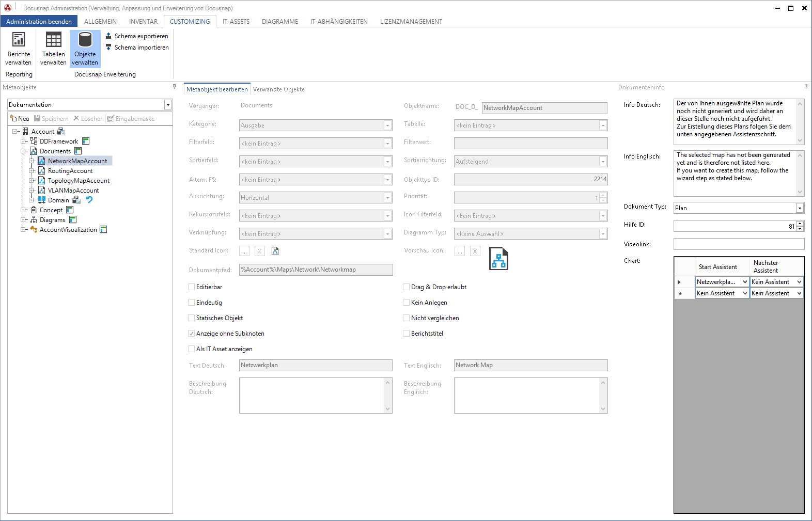The image size is (812, 521).
Task: Switch to the ALLGEMEIN ribbon tab
Action: (x=100, y=22)
